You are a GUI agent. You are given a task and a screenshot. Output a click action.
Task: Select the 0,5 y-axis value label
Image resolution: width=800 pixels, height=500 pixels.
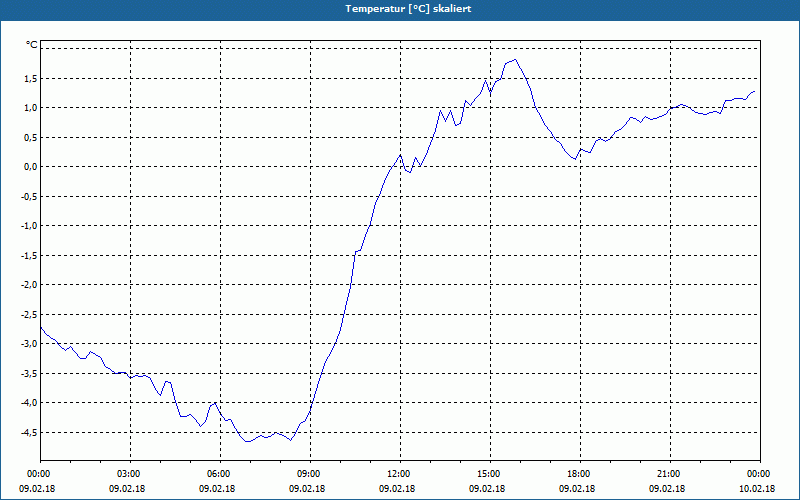tap(30, 137)
